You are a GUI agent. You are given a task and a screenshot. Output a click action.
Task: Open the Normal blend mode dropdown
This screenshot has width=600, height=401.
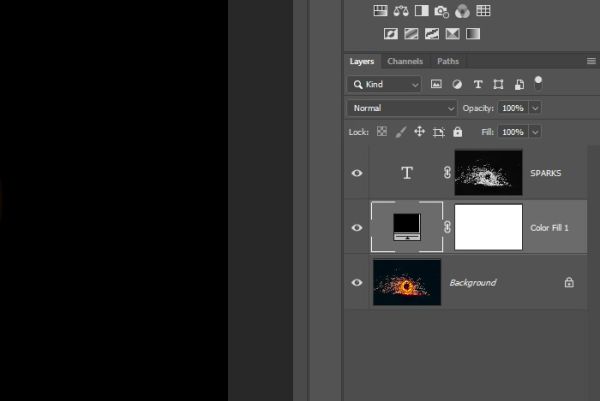(402, 108)
